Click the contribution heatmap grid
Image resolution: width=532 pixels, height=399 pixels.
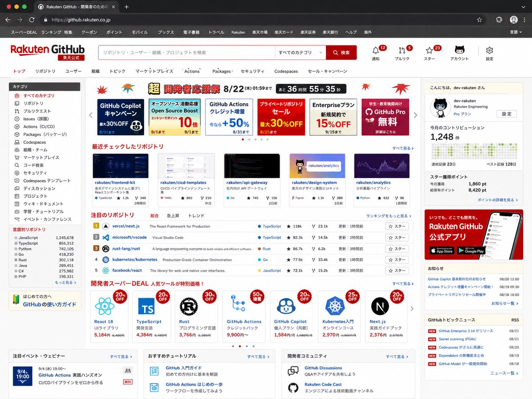(x=474, y=152)
